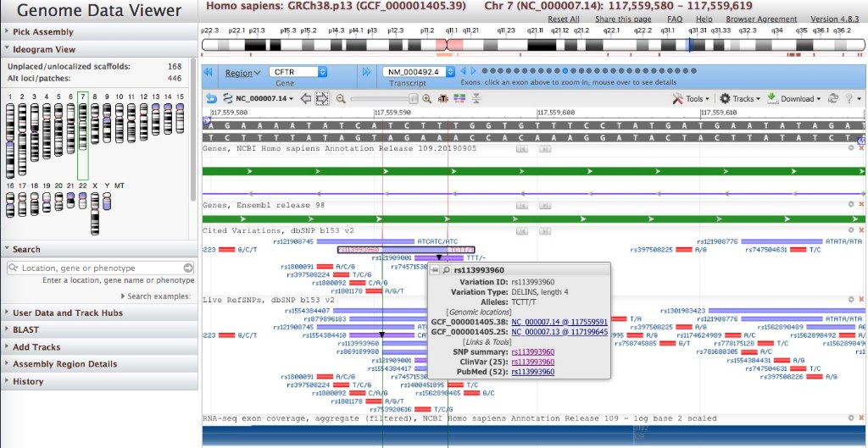Viewport: 868px width, 448px height.
Task: Expand Assembly Region Details panel
Action: click(99, 364)
